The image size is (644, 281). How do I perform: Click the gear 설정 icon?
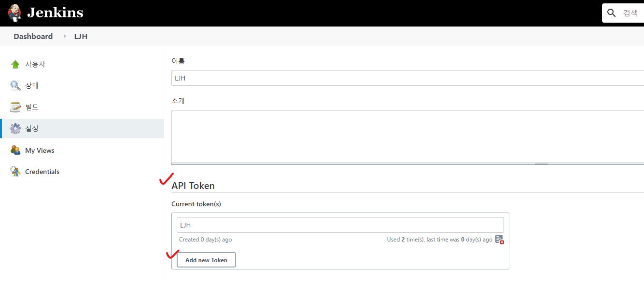coord(15,128)
